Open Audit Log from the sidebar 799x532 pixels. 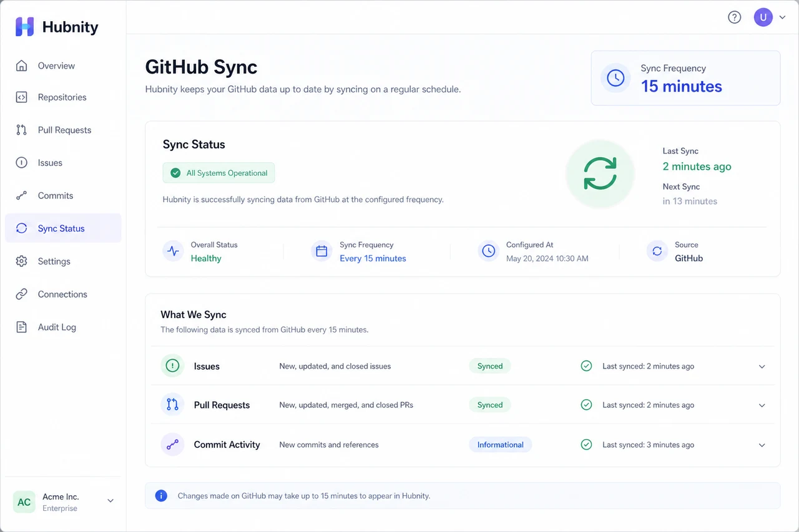pyautogui.click(x=63, y=327)
